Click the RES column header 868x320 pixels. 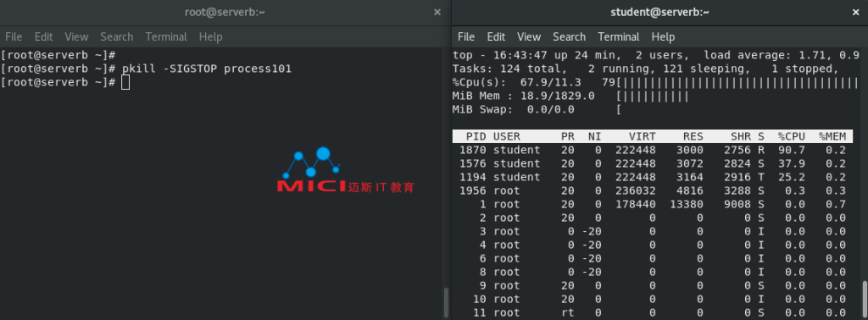693,136
